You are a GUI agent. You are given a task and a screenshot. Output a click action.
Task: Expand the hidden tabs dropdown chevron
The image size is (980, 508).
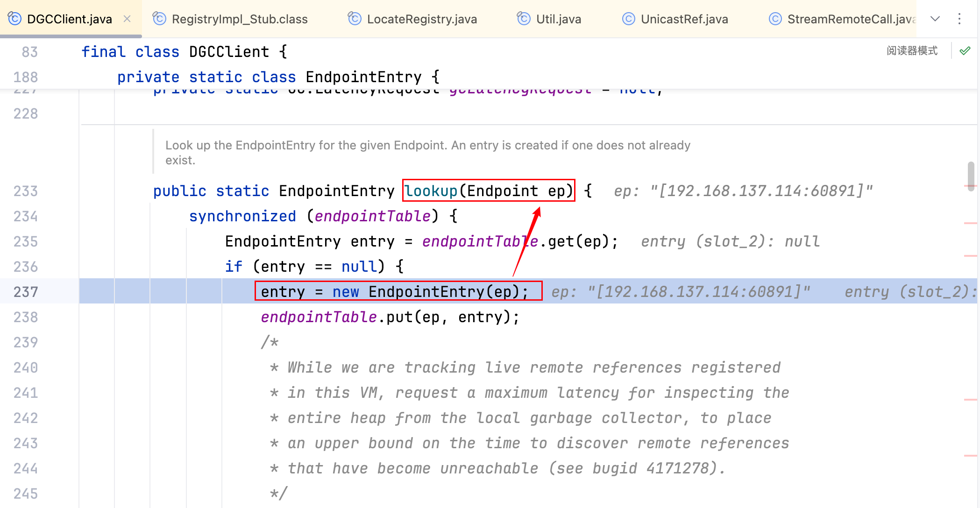pos(935,19)
